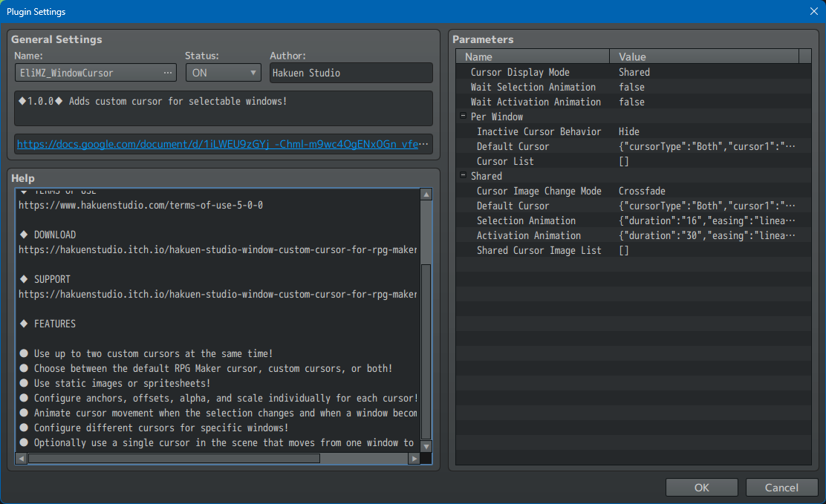Click the Help horizontal scroll left arrow
The image size is (826, 504).
click(21, 459)
